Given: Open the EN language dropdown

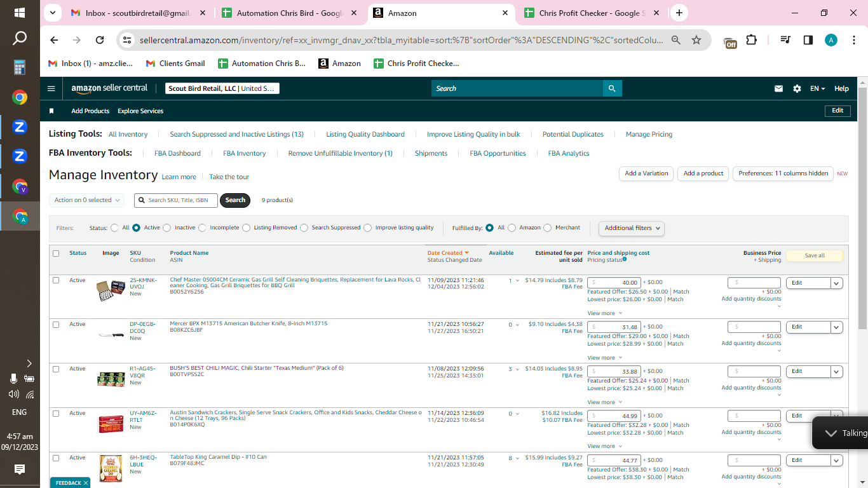Looking at the screenshot, I should coord(817,89).
